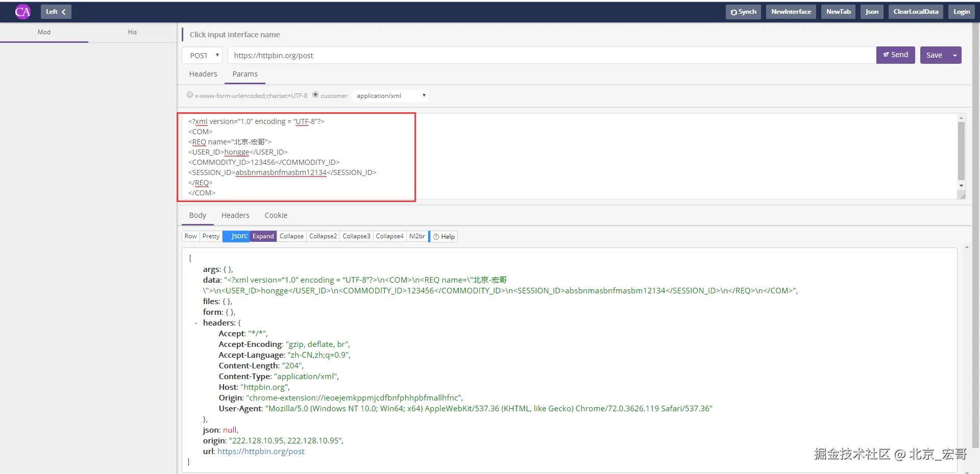Open the response Cookie tab
This screenshot has width=980, height=474.
276,215
